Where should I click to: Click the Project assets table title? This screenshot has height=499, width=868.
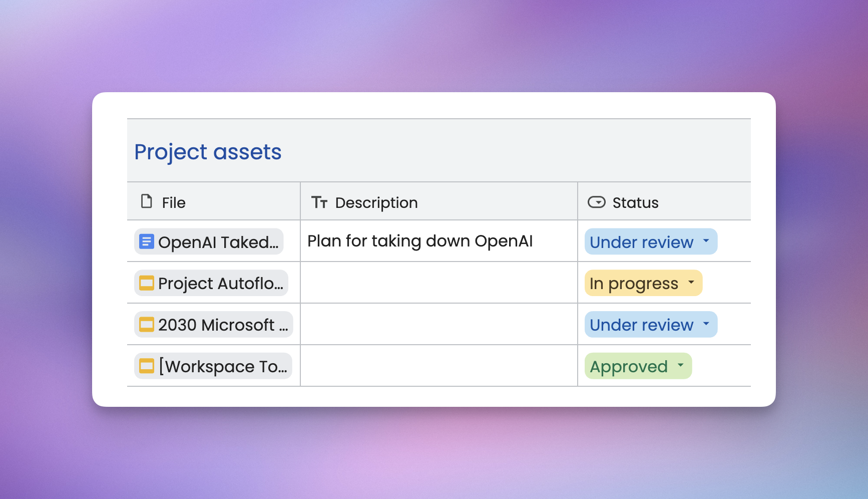208,152
